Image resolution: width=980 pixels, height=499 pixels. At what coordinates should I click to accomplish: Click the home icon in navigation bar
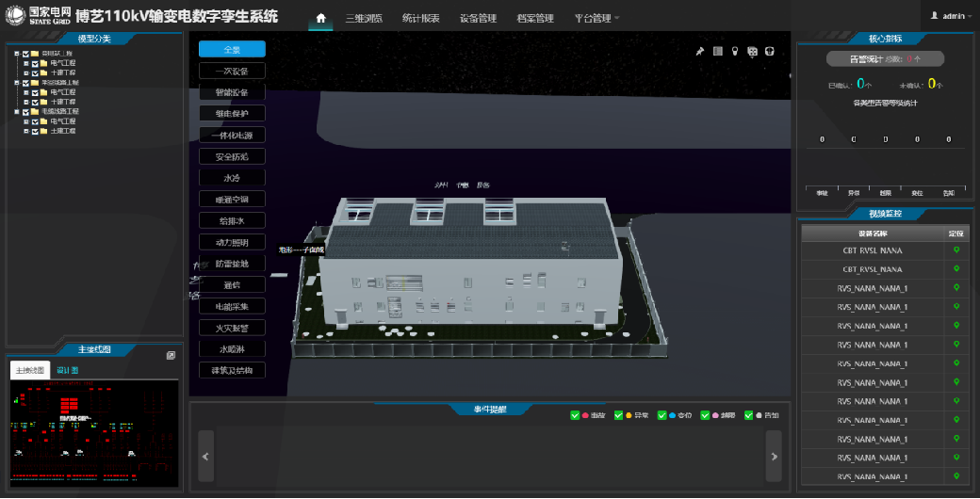(320, 18)
